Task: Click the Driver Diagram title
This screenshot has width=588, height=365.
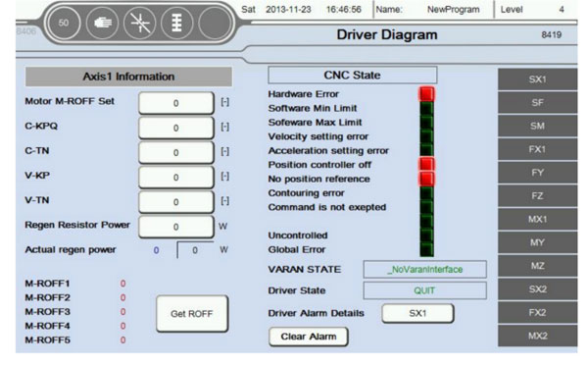Action: [x=387, y=34]
